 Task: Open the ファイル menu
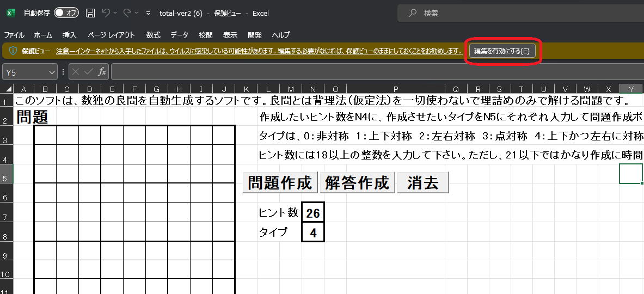coord(14,35)
